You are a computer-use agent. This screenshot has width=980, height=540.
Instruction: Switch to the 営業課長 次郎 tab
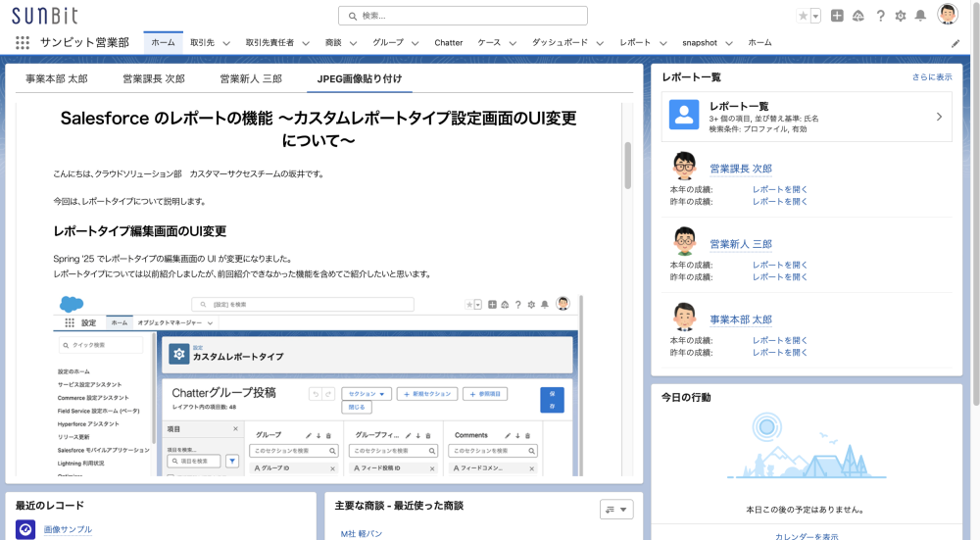tap(154, 78)
